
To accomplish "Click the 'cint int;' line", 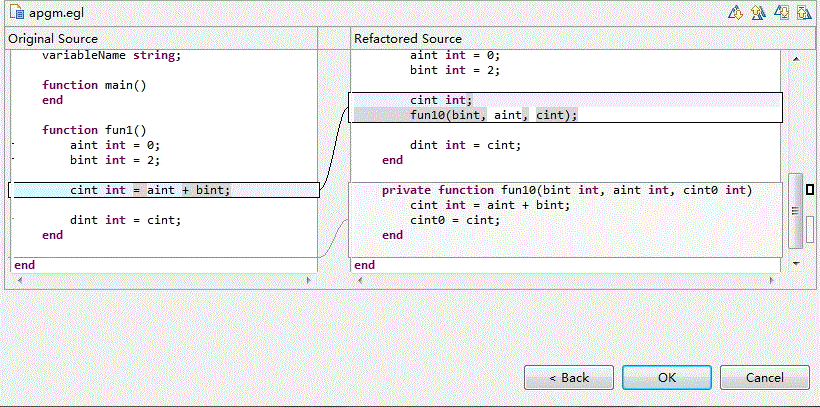I will [x=441, y=100].
